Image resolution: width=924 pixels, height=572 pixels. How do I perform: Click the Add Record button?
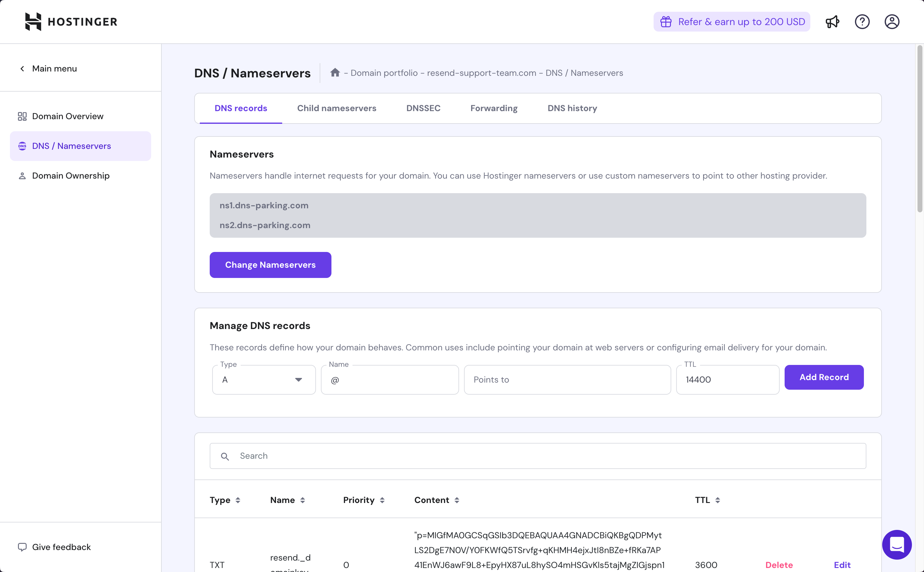pos(824,377)
